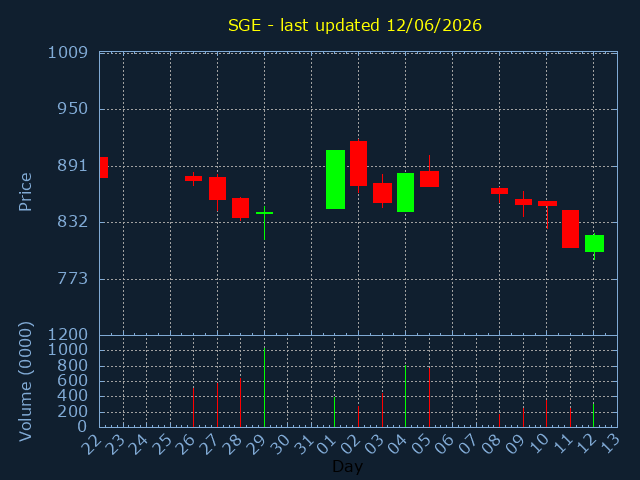
Task: Click the red candlestick on day 02
Action: pos(358,163)
